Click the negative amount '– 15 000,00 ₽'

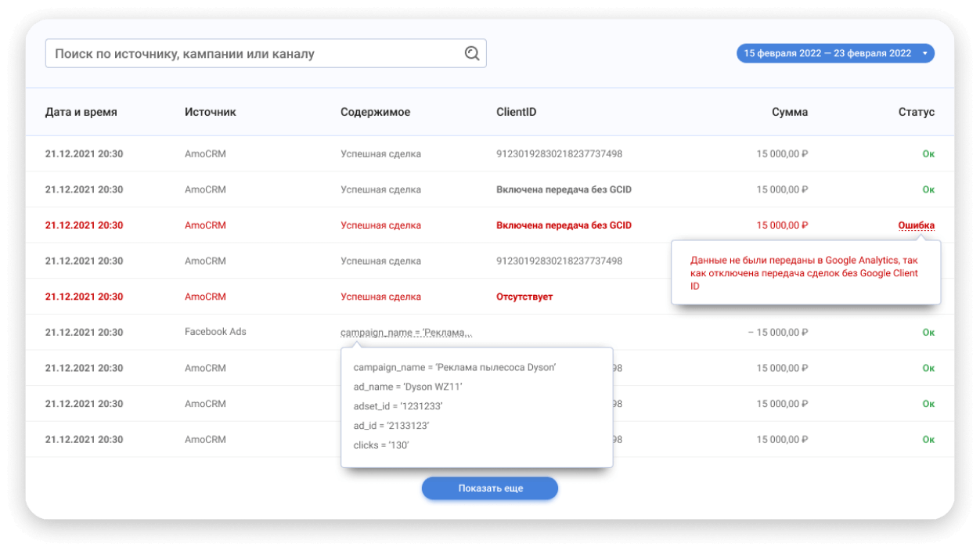[x=777, y=333]
